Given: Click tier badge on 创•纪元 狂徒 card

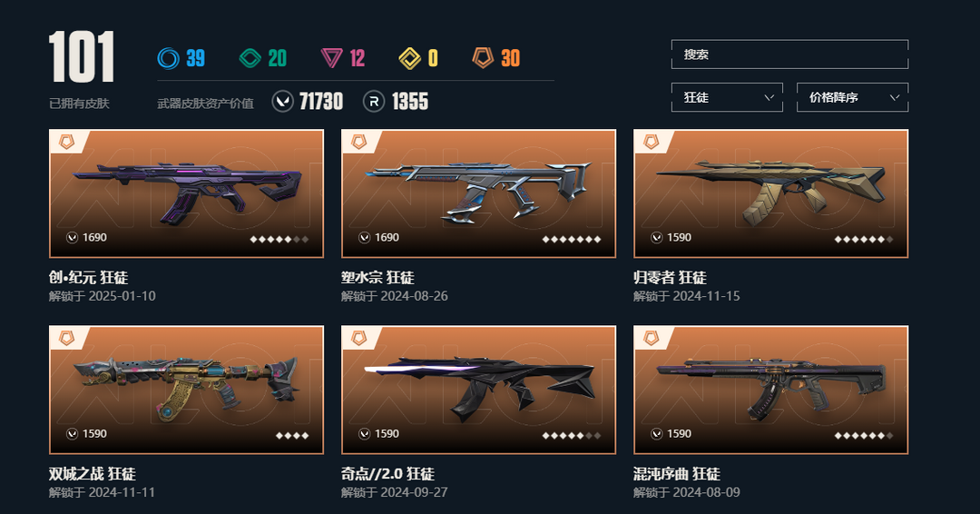Looking at the screenshot, I should pos(66,142).
